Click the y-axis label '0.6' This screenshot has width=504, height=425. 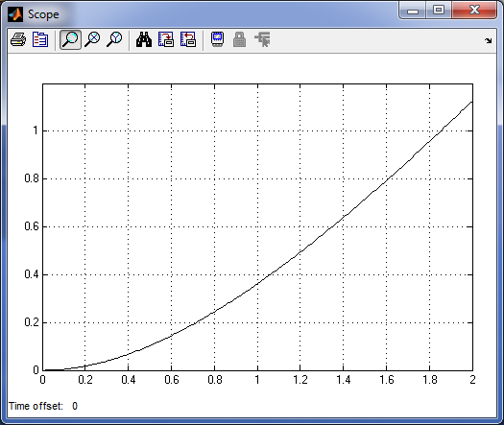(32, 226)
